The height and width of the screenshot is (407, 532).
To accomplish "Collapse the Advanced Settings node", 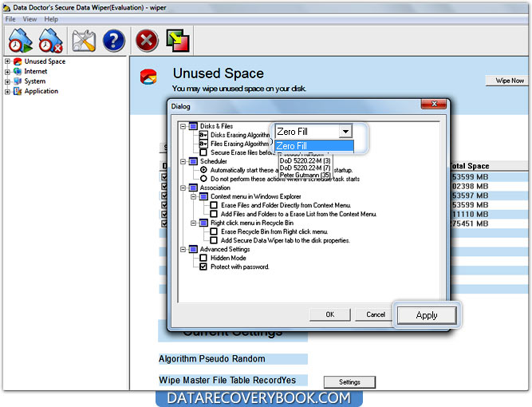I will pos(183,250).
